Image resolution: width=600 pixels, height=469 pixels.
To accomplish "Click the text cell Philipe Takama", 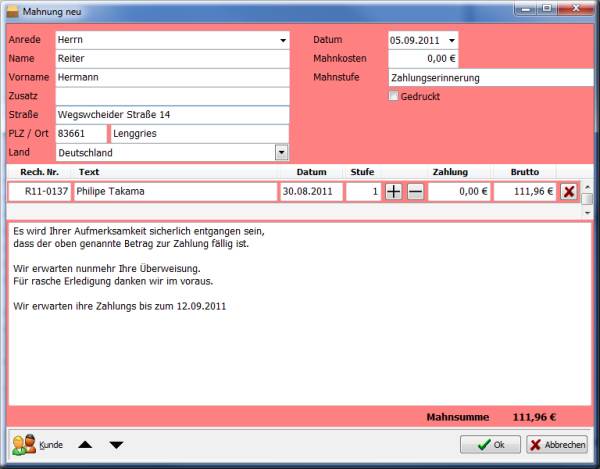I will 175,191.
